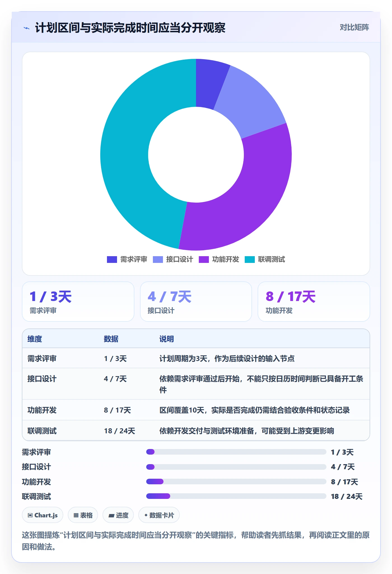The width and height of the screenshot is (392, 574).
Task: Click the 接口设计 legend label
Action: (x=179, y=260)
